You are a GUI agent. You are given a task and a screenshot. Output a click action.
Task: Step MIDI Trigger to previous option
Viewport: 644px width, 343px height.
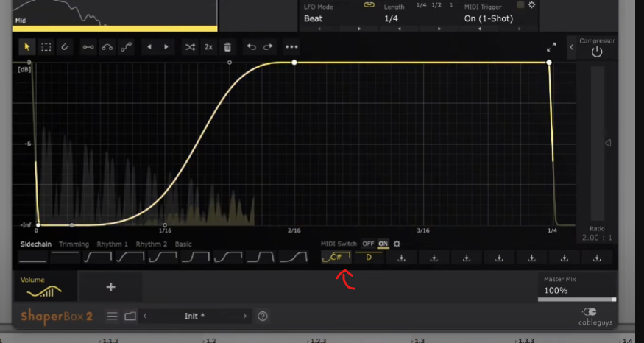(480, 29)
